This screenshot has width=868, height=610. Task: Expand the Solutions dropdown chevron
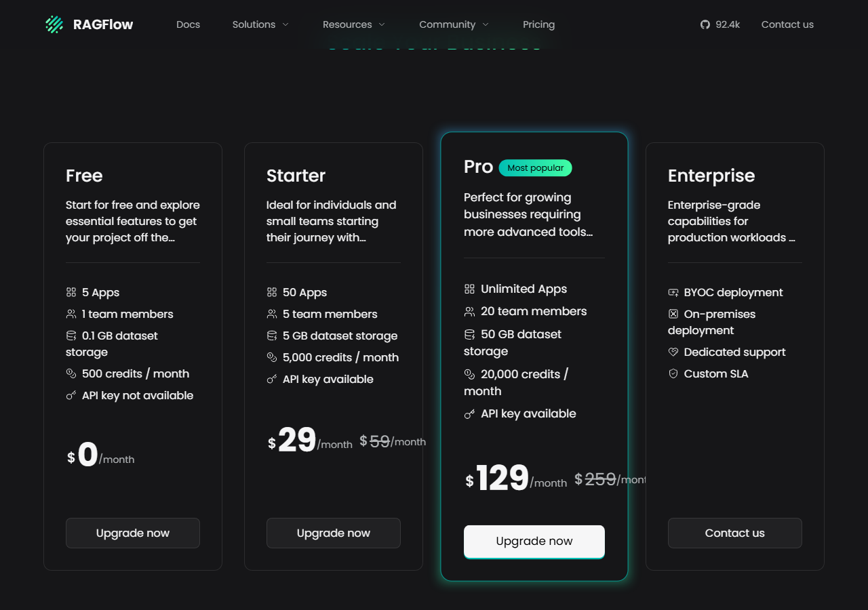click(285, 24)
